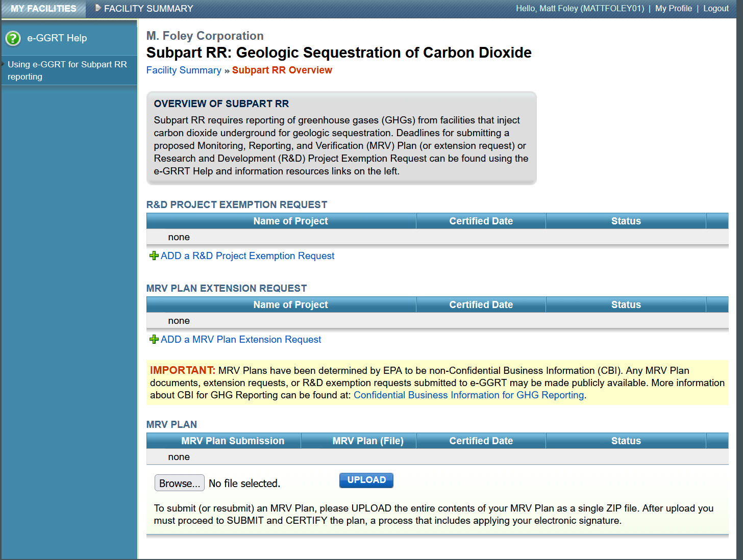Click the IMPORTANT: notice label

pos(183,370)
